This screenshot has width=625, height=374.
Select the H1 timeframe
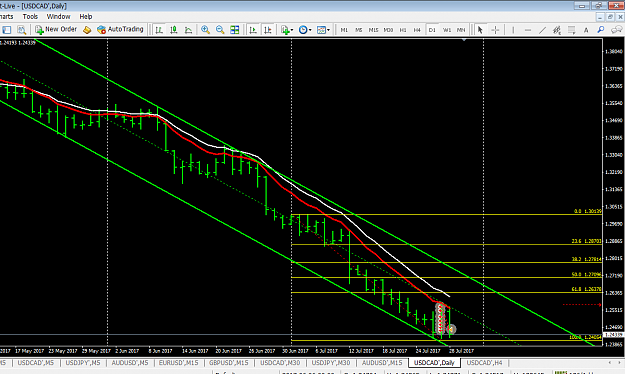(403, 30)
